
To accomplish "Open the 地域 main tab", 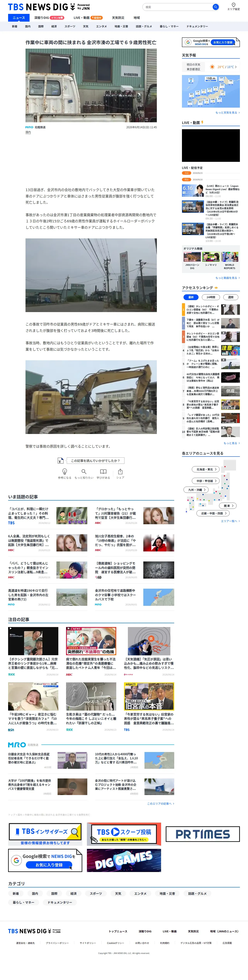I will click(137, 18).
